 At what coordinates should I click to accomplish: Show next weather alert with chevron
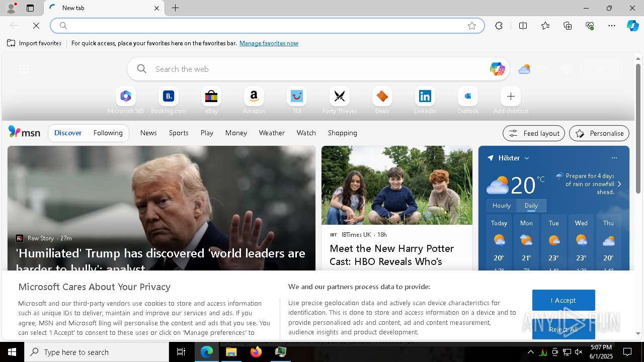[619, 184]
